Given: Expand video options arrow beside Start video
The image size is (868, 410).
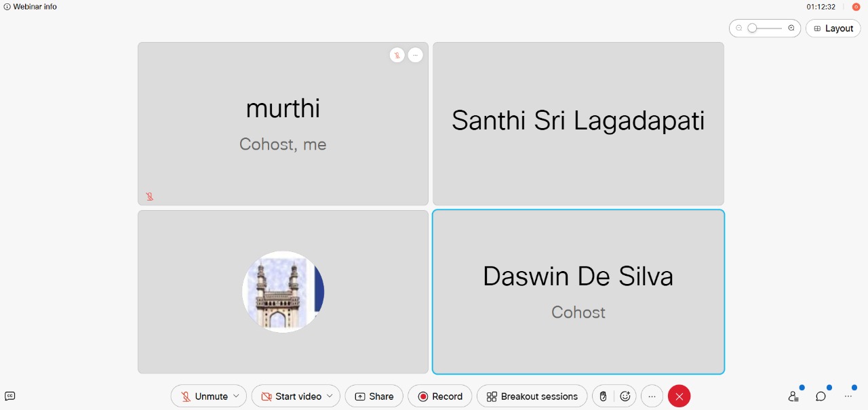Looking at the screenshot, I should pyautogui.click(x=330, y=396).
